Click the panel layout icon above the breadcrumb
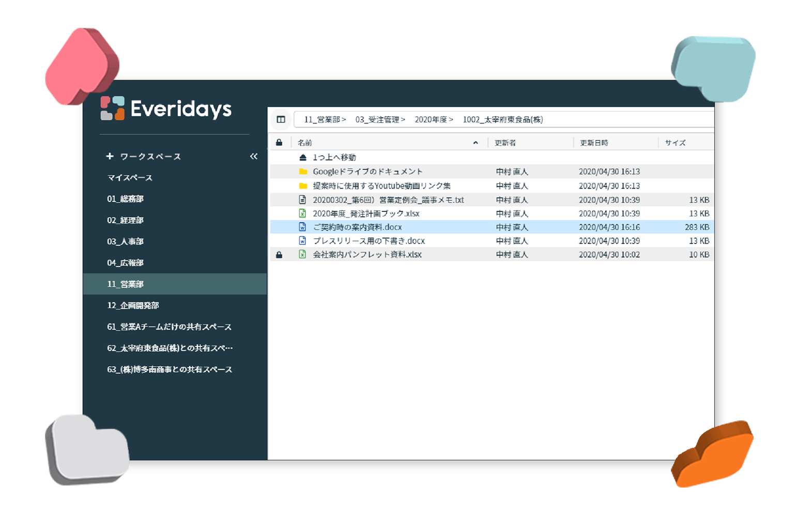 pyautogui.click(x=281, y=119)
